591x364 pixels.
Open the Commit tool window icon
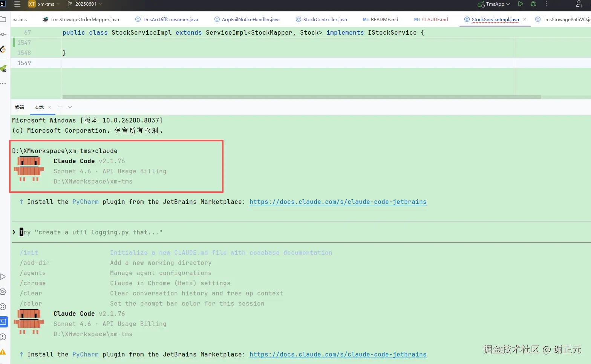pos(3,34)
